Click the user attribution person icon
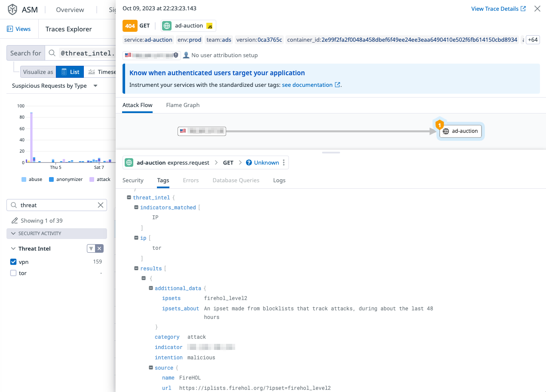This screenshot has height=392, width=546. tap(186, 55)
